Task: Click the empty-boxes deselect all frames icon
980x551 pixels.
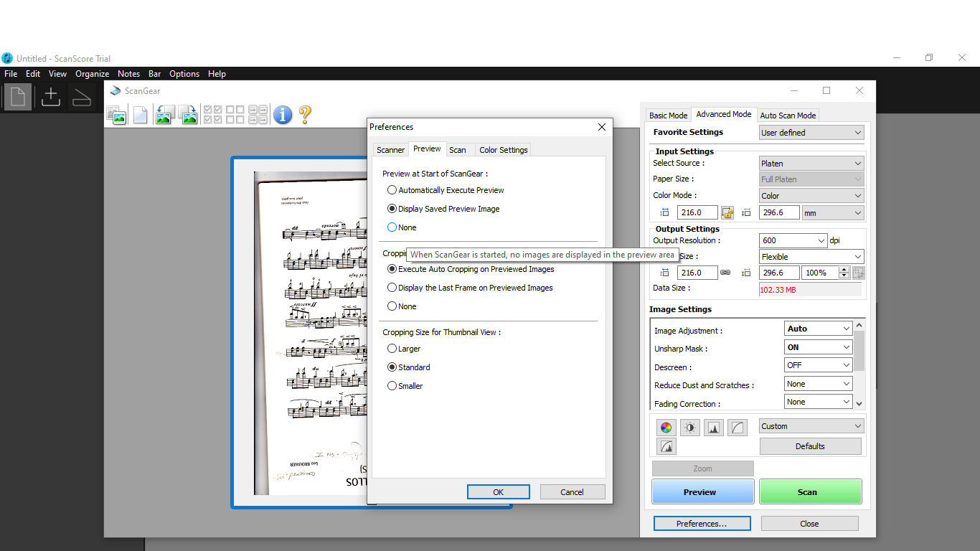Action: click(x=235, y=115)
